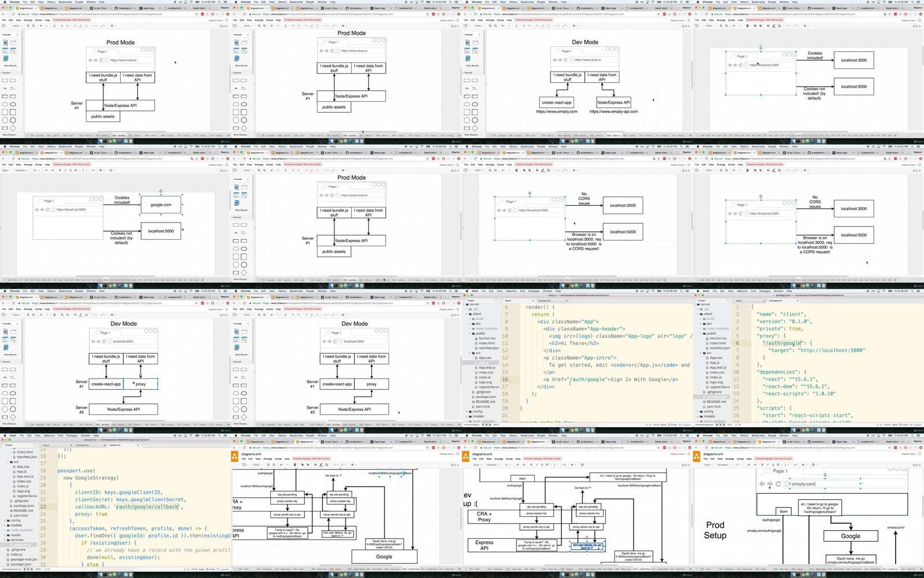924x578 pixels.
Task: Select README.md in the passport.js GoogleStrategy frame
Action: tap(23, 510)
